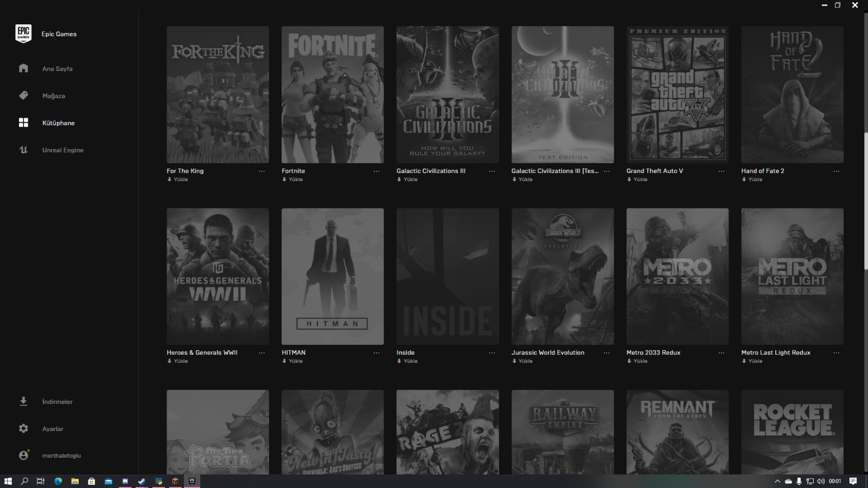Install Grand Theft Auto V via Yükle
The width and height of the screenshot is (868, 488).
(637, 179)
